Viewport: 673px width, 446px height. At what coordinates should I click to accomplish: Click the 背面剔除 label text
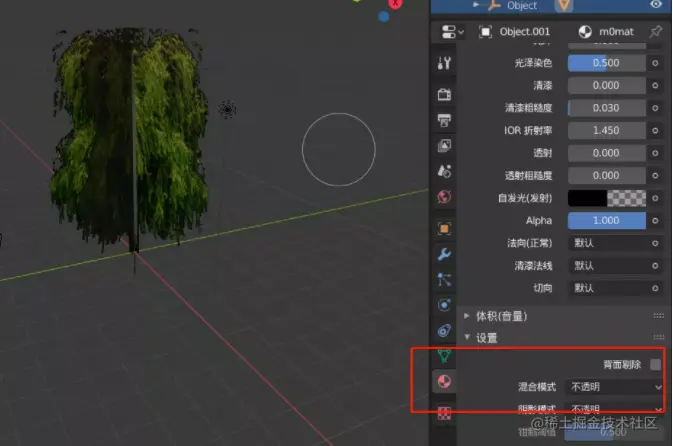pyautogui.click(x=622, y=364)
